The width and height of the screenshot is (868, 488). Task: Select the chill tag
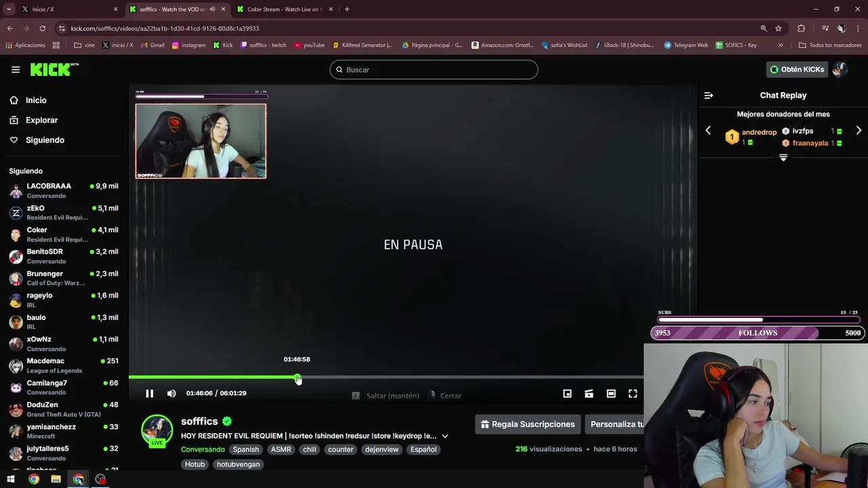point(309,449)
